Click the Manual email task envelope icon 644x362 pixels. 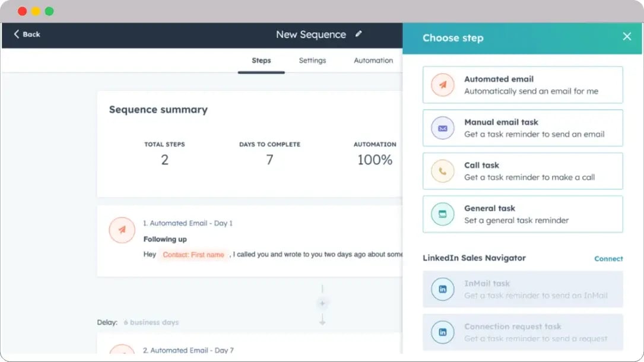click(443, 128)
